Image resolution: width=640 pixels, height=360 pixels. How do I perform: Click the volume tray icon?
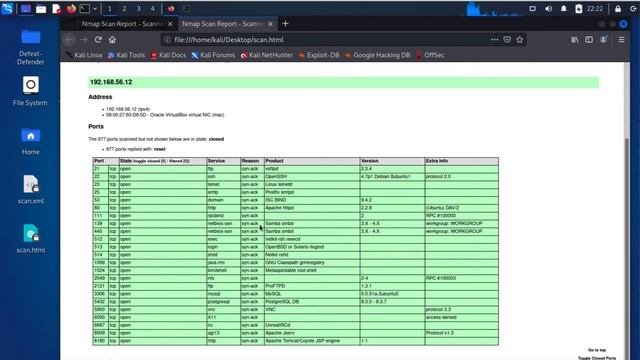point(548,9)
